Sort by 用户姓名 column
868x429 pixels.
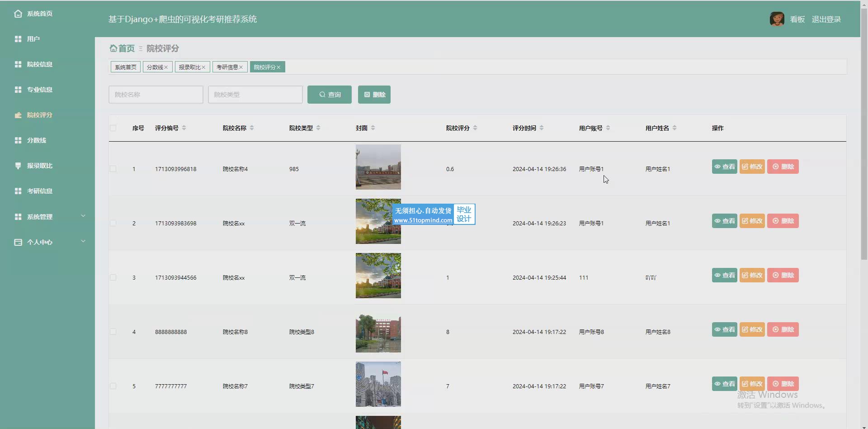tap(675, 128)
